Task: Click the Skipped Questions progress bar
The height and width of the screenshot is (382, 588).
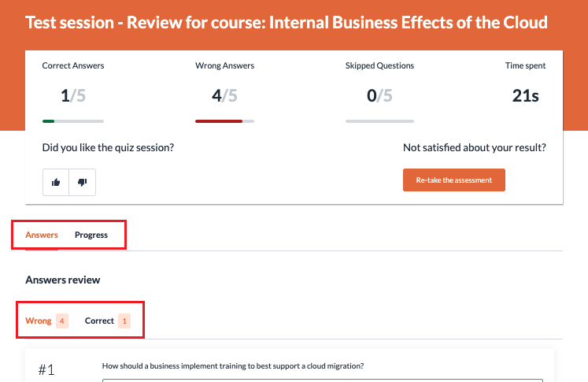Action: (x=379, y=121)
